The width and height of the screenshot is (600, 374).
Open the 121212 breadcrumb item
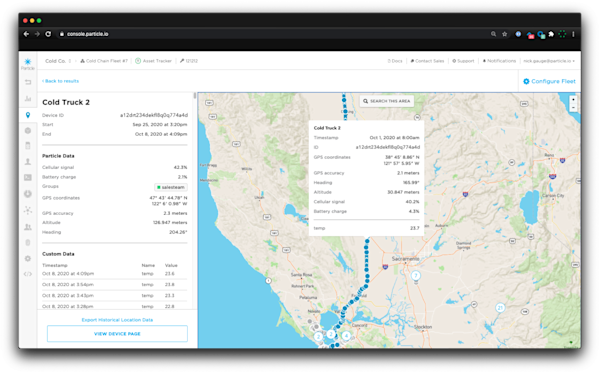point(189,61)
